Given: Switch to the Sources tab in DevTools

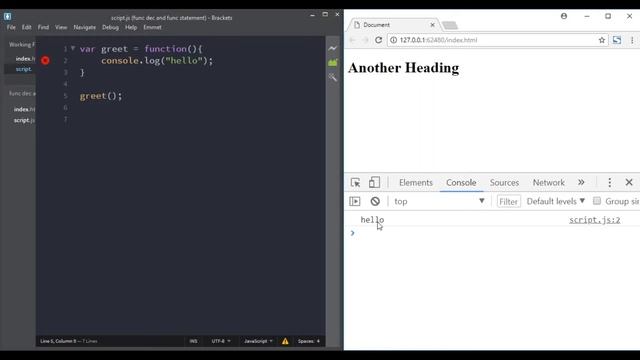Looking at the screenshot, I should [504, 182].
